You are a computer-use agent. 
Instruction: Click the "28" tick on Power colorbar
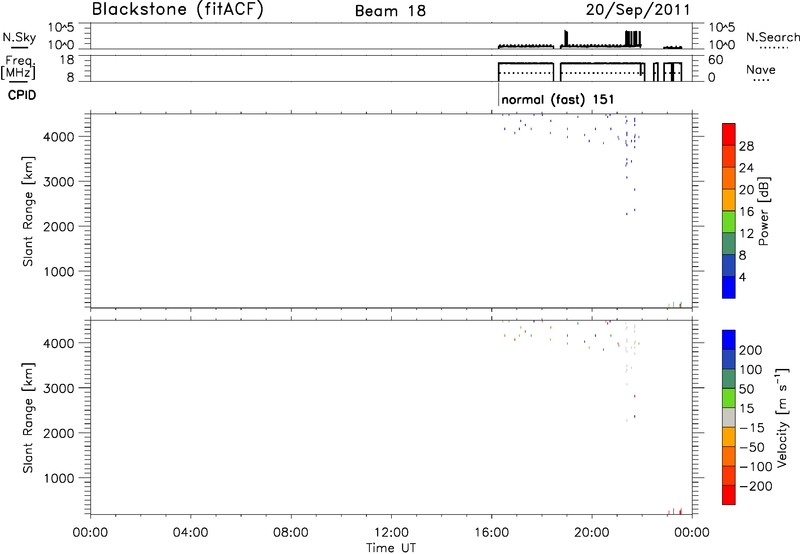[746, 146]
